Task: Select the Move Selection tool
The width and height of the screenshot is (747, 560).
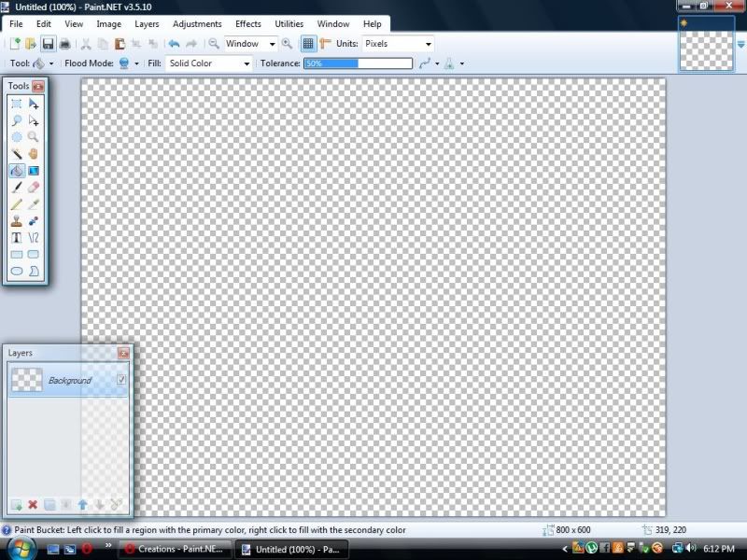Action: click(34, 120)
